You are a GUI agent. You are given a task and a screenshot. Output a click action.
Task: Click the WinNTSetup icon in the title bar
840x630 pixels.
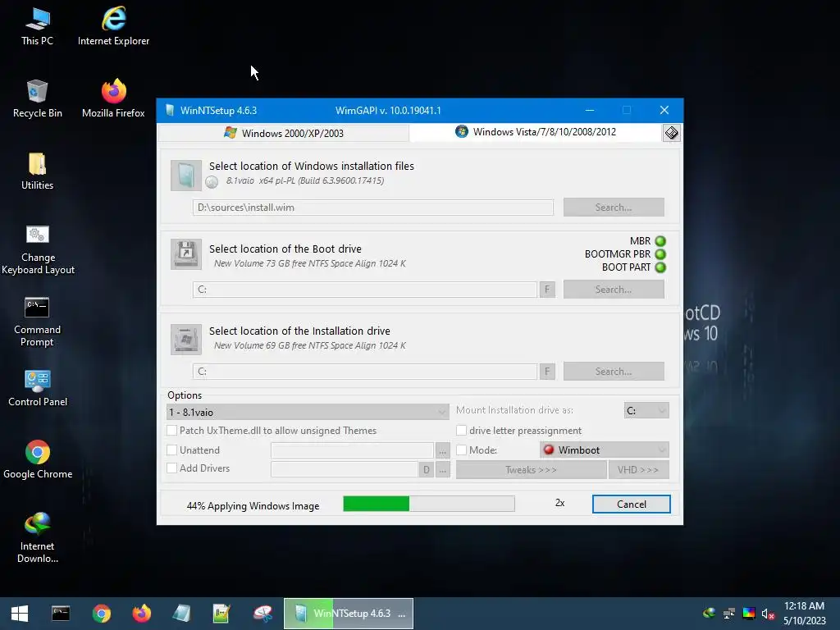click(169, 111)
